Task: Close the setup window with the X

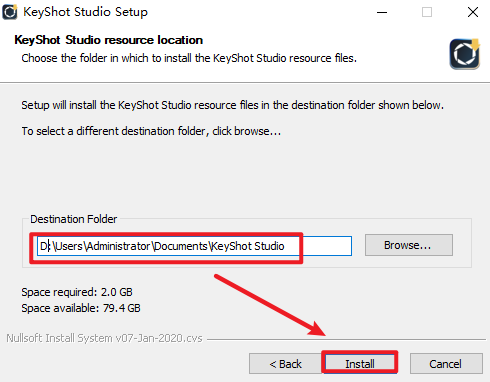Action: tap(473, 12)
